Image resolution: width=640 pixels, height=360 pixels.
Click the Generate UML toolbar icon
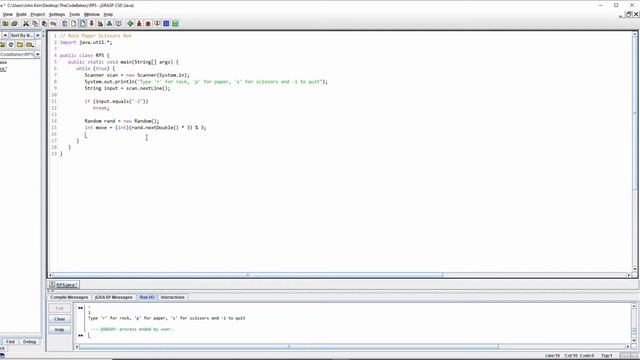tap(100, 24)
